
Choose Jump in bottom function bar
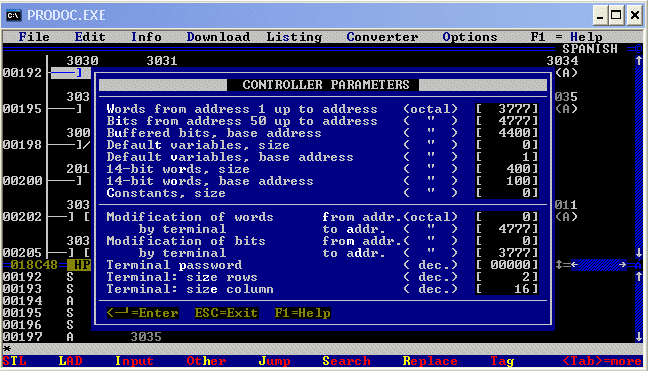274,361
